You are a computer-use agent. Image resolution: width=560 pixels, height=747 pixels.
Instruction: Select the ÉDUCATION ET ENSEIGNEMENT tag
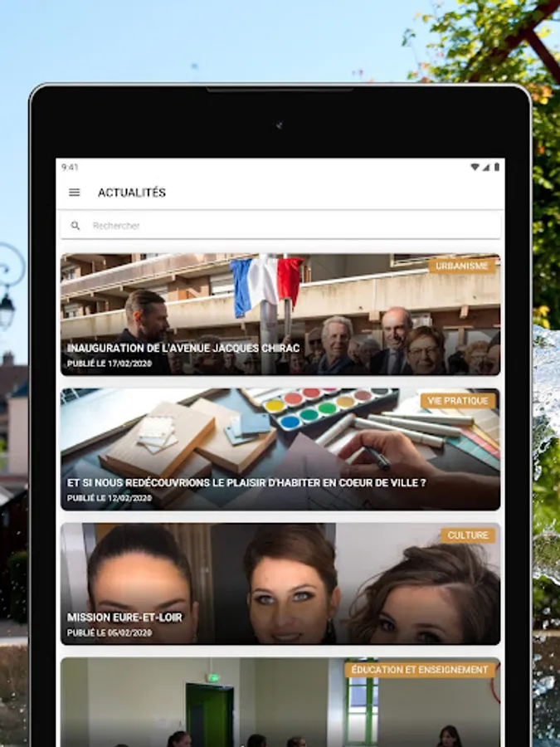[x=420, y=670]
